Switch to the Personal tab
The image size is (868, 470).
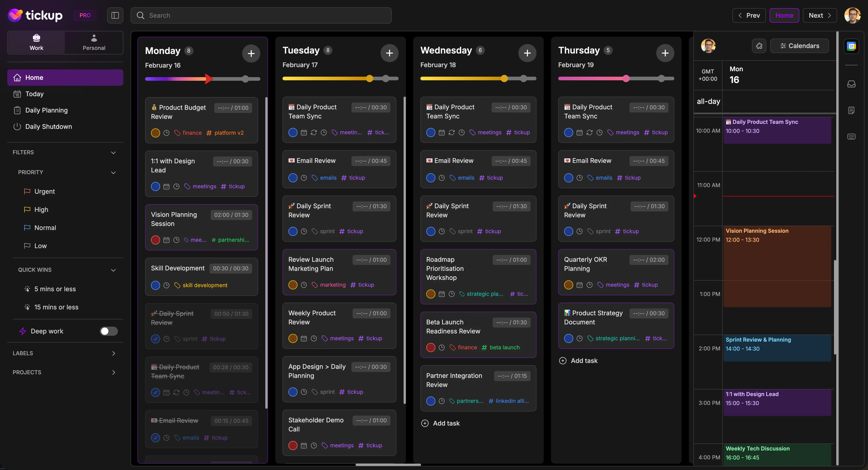pyautogui.click(x=94, y=42)
